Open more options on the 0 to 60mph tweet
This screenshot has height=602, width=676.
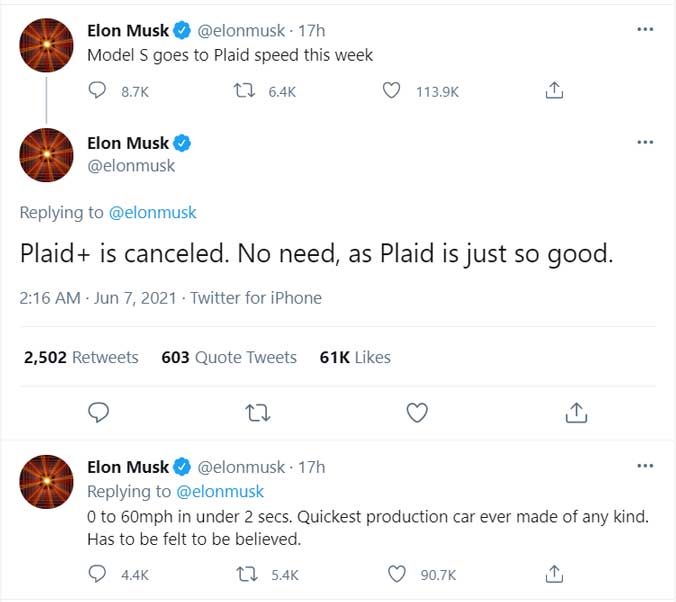click(645, 467)
